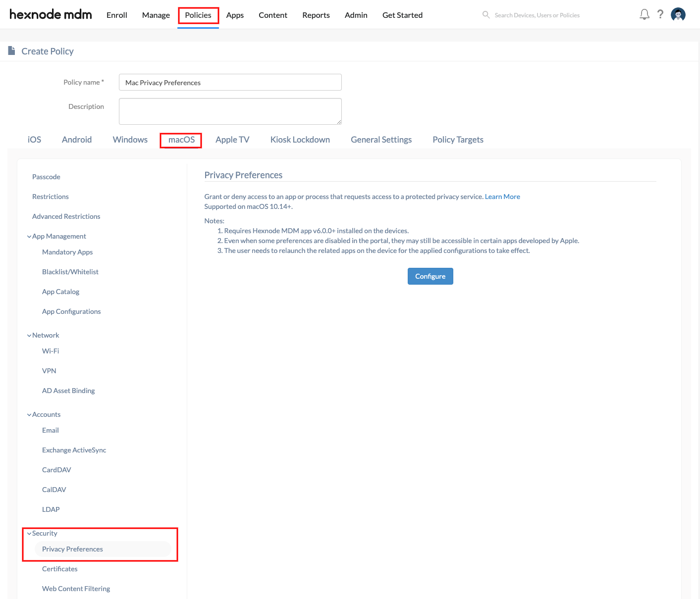Open VPN settings
The image size is (700, 599).
coord(49,371)
